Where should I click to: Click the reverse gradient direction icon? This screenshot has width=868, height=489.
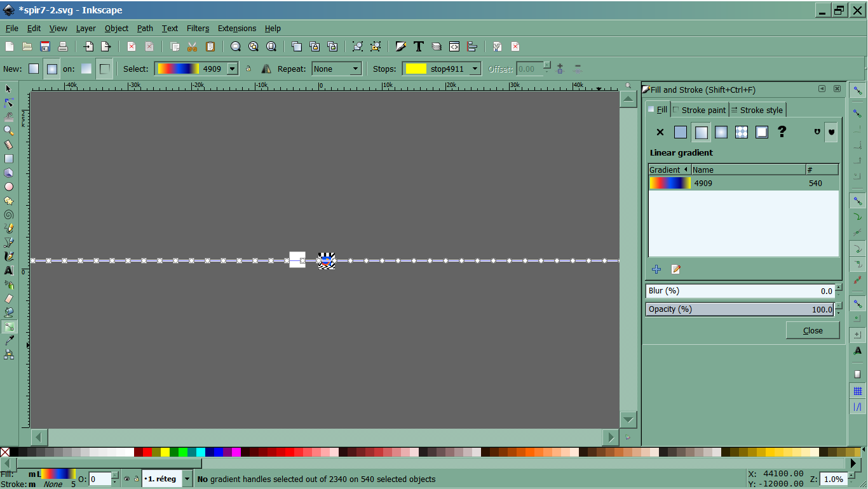coord(266,69)
